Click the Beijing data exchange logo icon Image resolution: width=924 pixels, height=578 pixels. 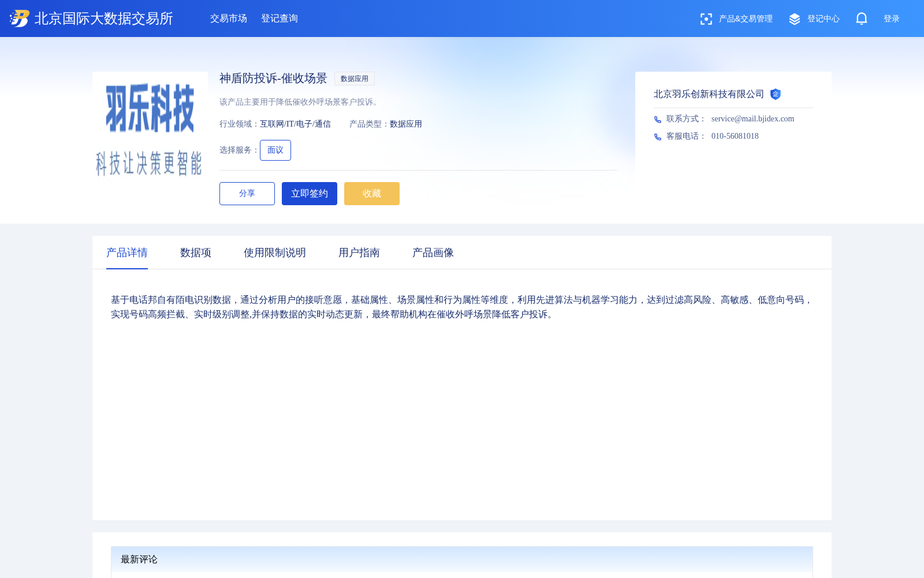point(20,18)
